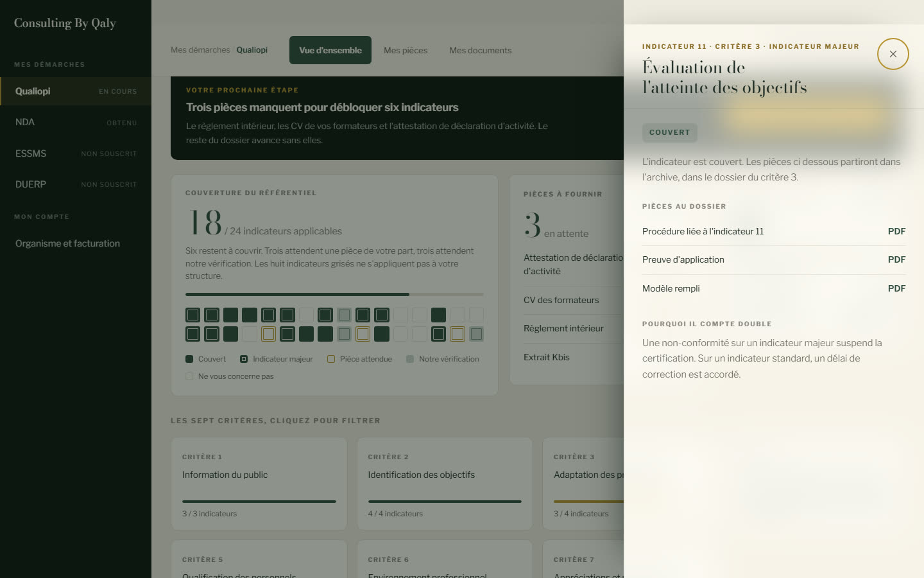The width and height of the screenshot is (924, 578).
Task: Filter by Critère 2 Identification des objectifs
Action: (445, 484)
